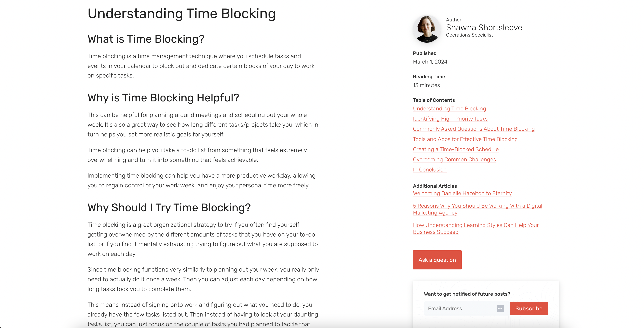Expand the Additional Articles section
Screen dimensions: 644x328
point(435,186)
